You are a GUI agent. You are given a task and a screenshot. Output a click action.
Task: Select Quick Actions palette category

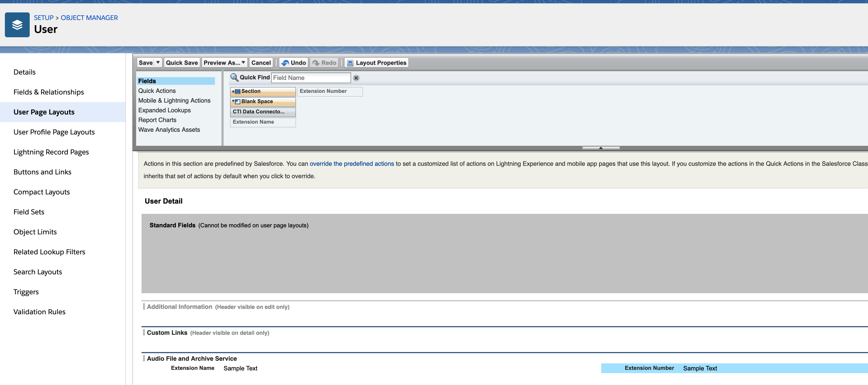pos(157,91)
